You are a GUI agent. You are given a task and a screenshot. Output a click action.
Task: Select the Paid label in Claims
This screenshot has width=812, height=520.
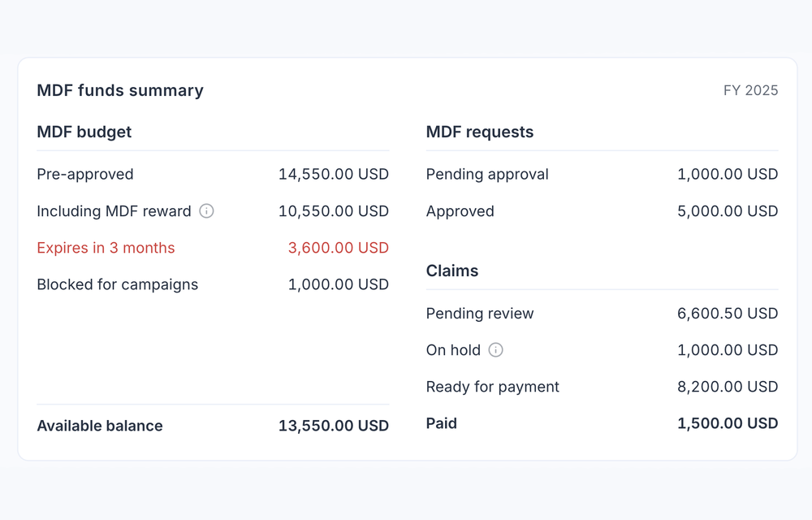441,423
